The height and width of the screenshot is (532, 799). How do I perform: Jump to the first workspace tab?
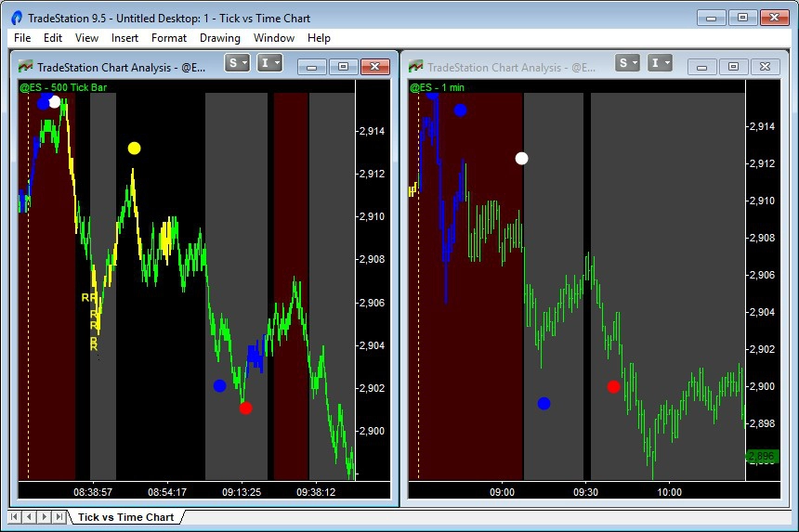pos(15,517)
